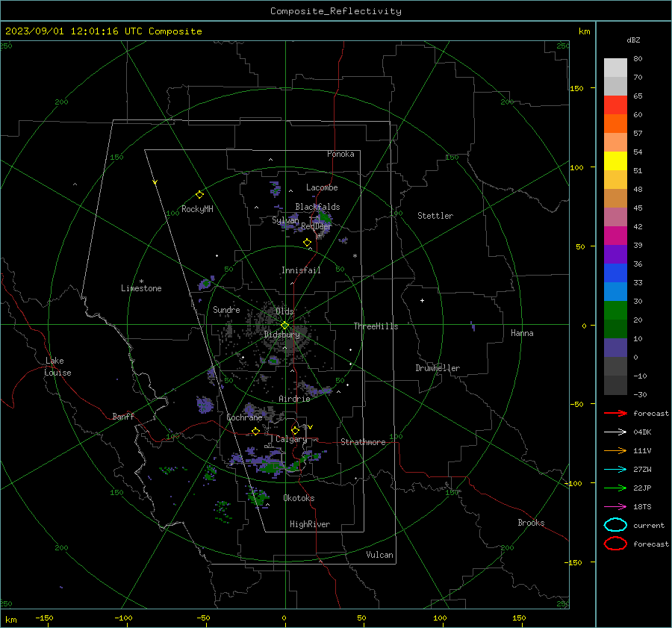The width and height of the screenshot is (672, 628).
Task: Click the violet swatch between 39 and 36
Action: [x=615, y=255]
